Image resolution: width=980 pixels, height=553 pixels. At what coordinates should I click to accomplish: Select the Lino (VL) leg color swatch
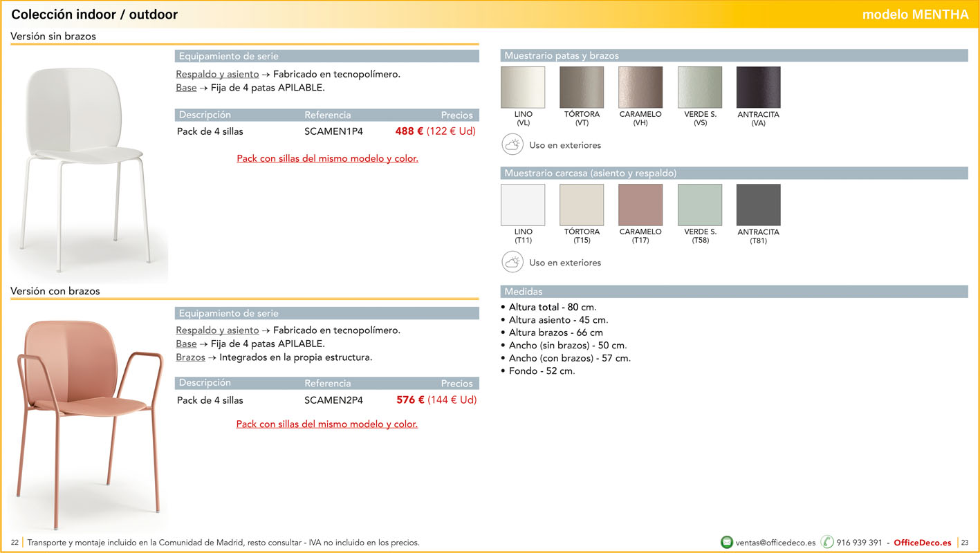click(523, 88)
